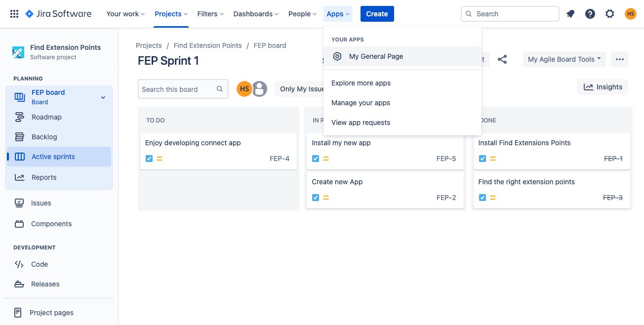Click the task type checkbox icon on FEP-5
Image resolution: width=644 pixels, height=325 pixels.
316,159
